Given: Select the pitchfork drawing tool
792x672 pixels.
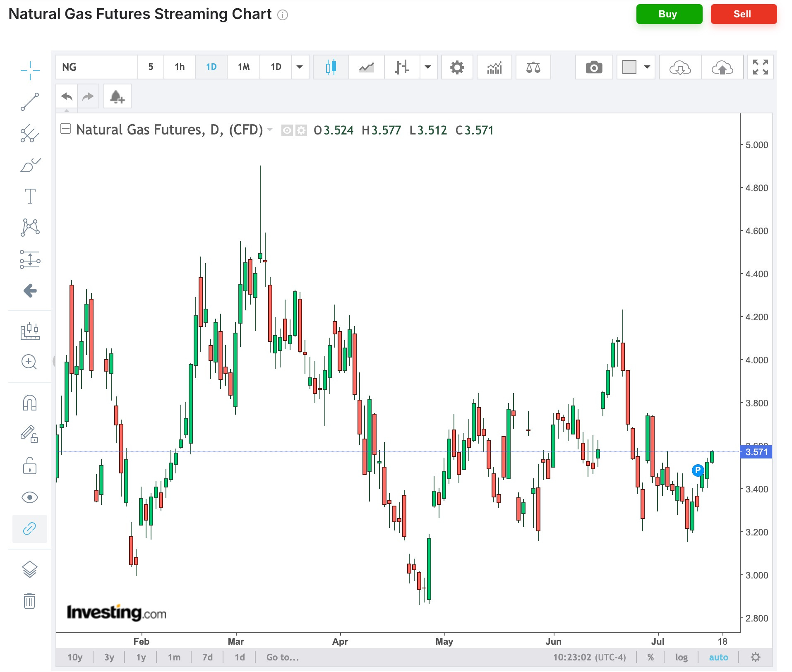Looking at the screenshot, I should (30, 133).
